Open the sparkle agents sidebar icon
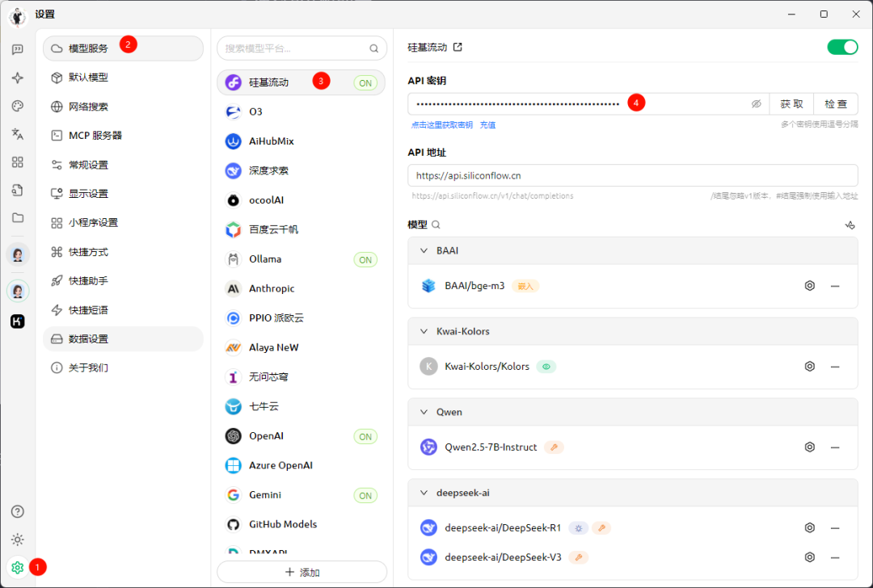This screenshot has height=588, width=873. 17,78
